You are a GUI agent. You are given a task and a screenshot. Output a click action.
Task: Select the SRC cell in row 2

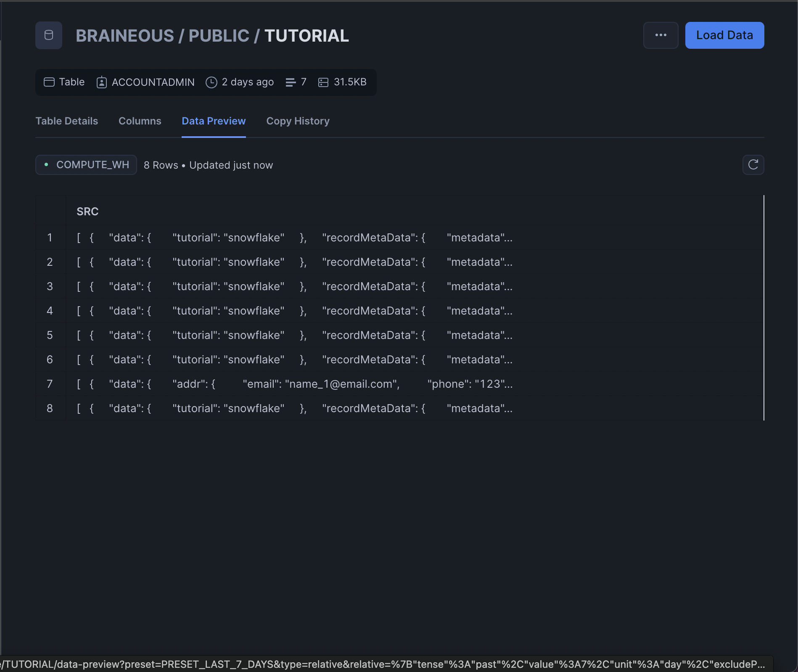coord(415,262)
